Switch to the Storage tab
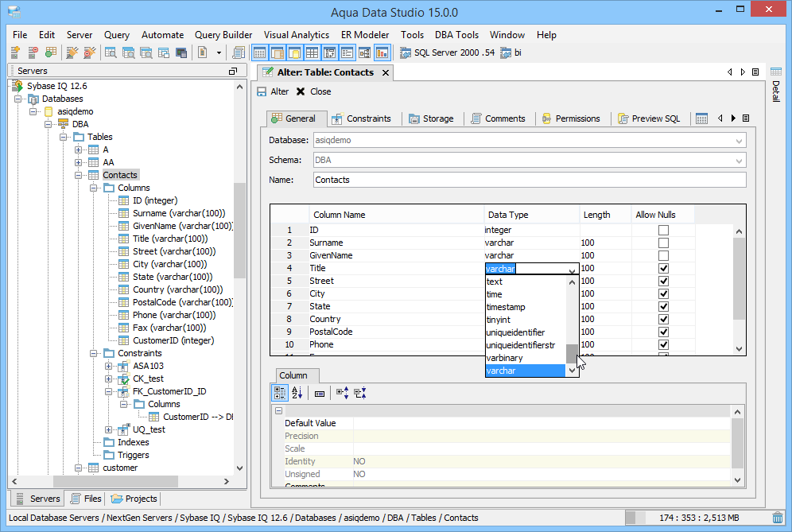 pos(431,118)
